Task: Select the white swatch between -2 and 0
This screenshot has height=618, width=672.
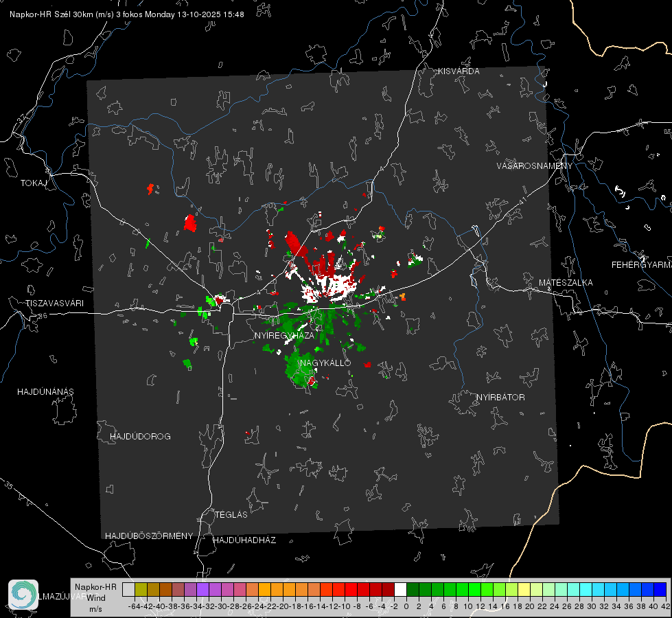Action: click(x=401, y=589)
